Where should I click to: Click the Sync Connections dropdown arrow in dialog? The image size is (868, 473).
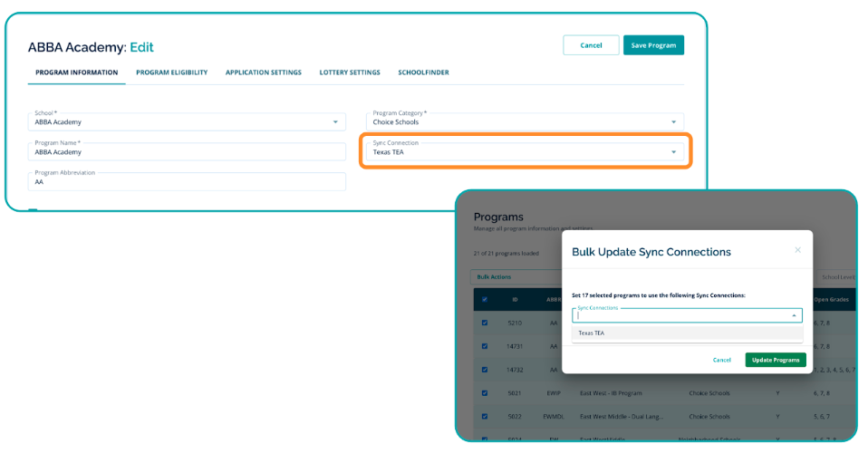pos(795,316)
